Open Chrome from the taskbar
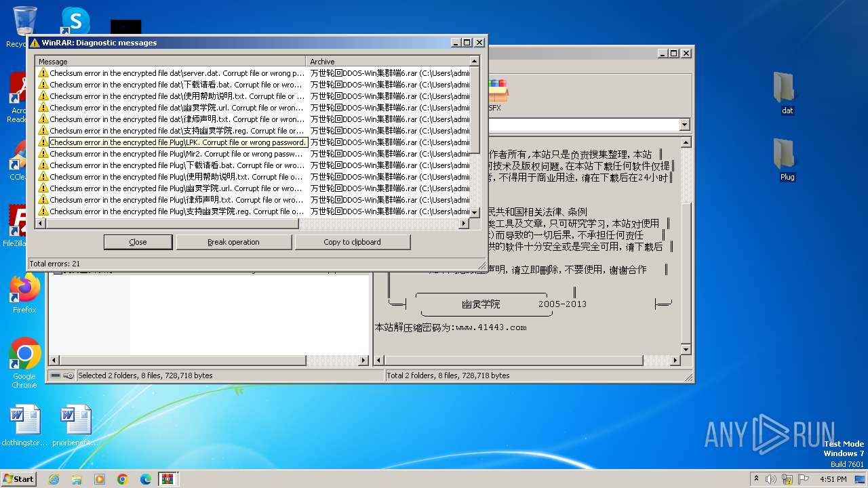 click(123, 479)
